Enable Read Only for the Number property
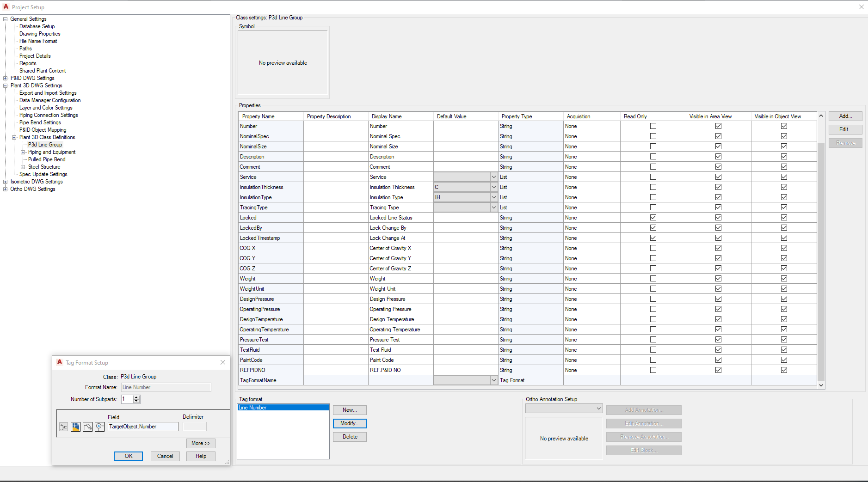868x482 pixels. 653,126
